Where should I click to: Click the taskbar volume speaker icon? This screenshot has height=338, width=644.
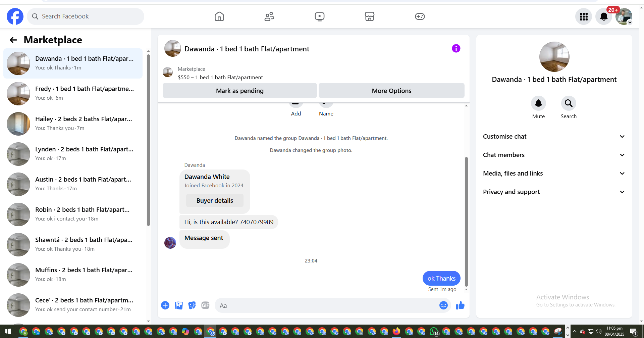pos(598,332)
